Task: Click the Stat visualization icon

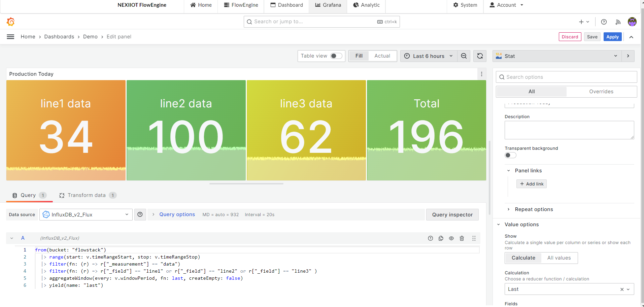Action: [x=499, y=56]
